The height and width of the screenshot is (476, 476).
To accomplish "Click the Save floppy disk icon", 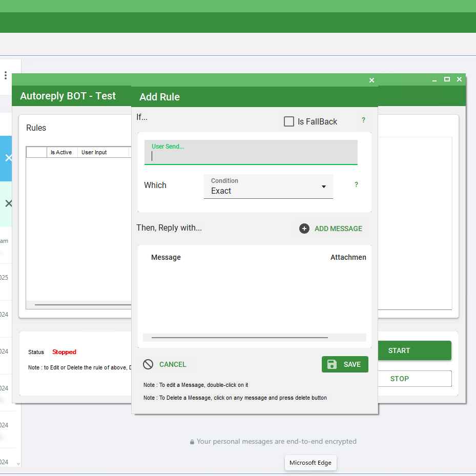I will point(332,364).
